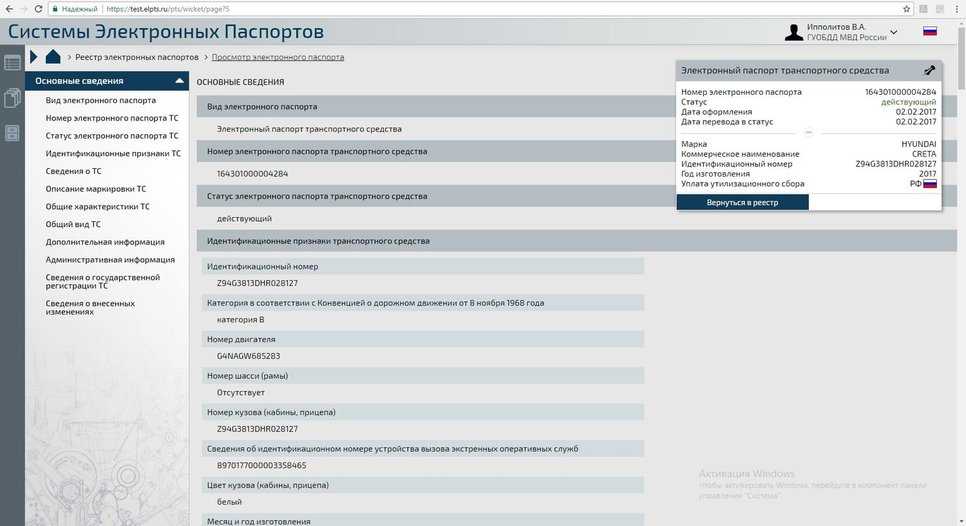This screenshot has width=966, height=526.
Task: Collapse the 'Основные сведения' sidebar section
Action: pos(178,81)
